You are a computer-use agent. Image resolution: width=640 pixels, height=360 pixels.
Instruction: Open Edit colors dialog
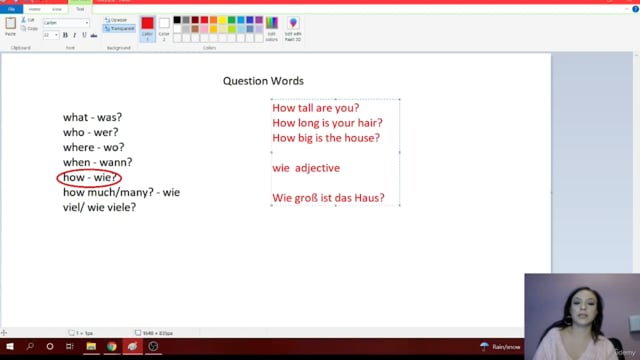point(271,29)
